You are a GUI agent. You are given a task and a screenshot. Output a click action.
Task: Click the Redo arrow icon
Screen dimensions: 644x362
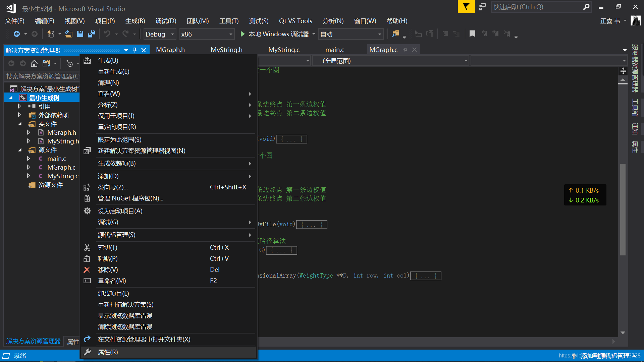coord(125,34)
